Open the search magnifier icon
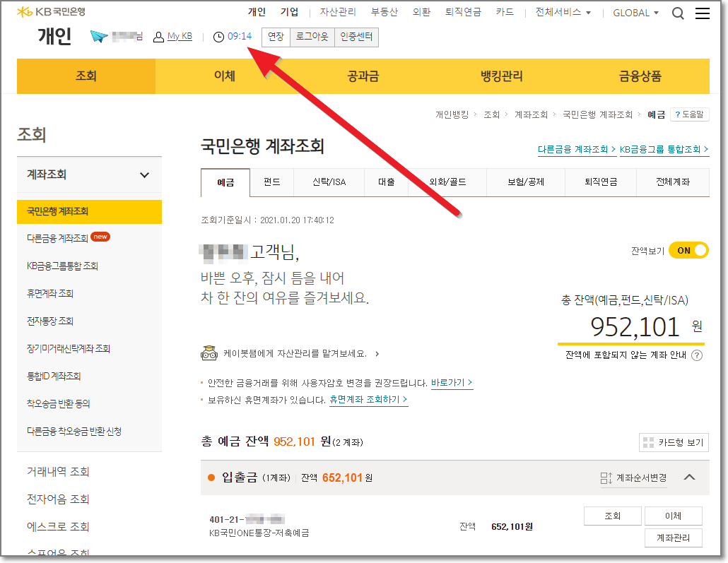 [x=678, y=13]
